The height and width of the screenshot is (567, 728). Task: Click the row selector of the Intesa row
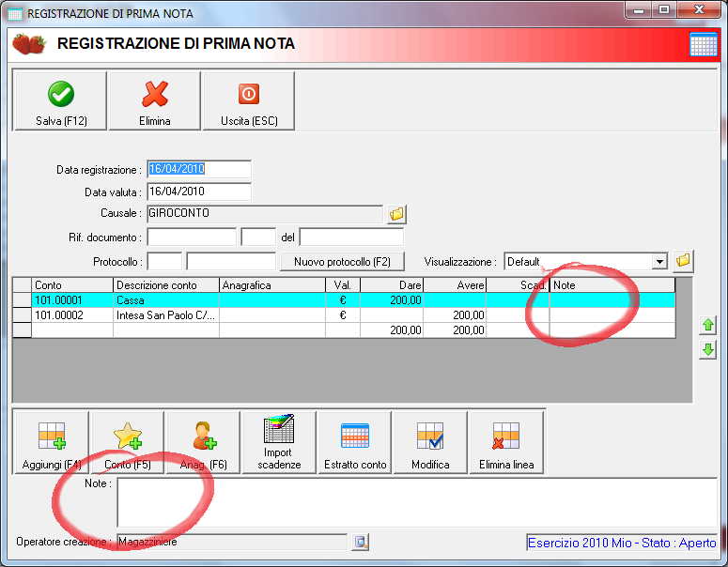[x=22, y=315]
